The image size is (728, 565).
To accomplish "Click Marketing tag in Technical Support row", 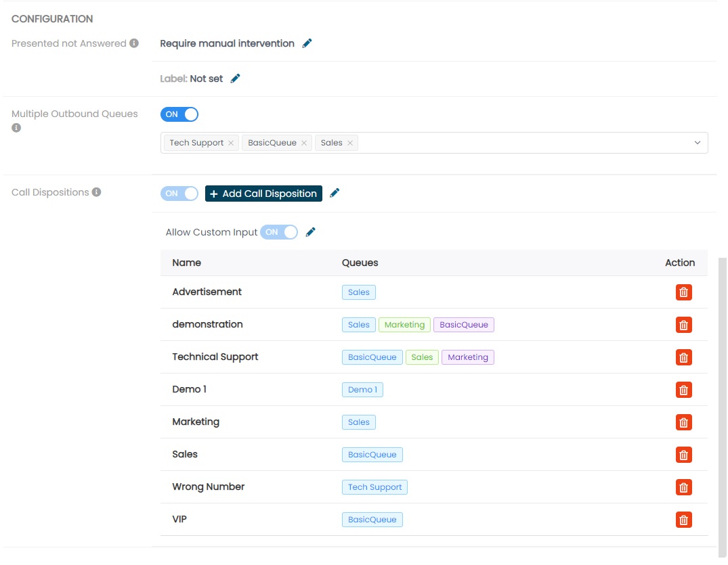I will pos(468,357).
